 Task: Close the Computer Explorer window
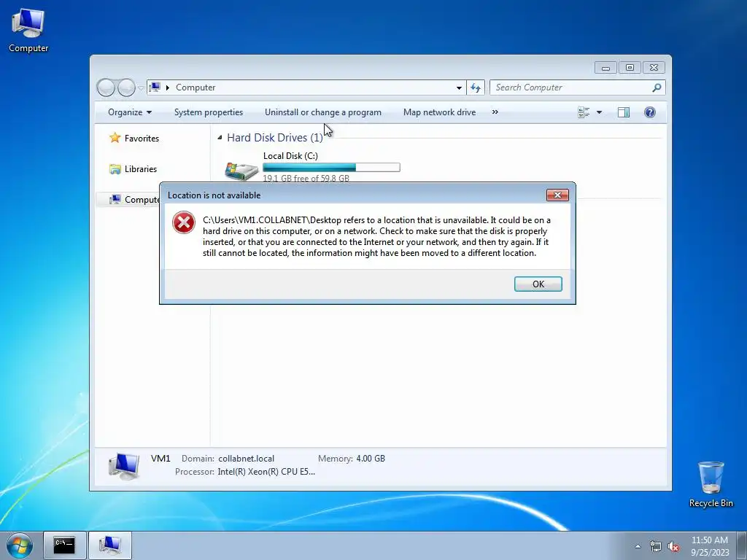pyautogui.click(x=654, y=68)
